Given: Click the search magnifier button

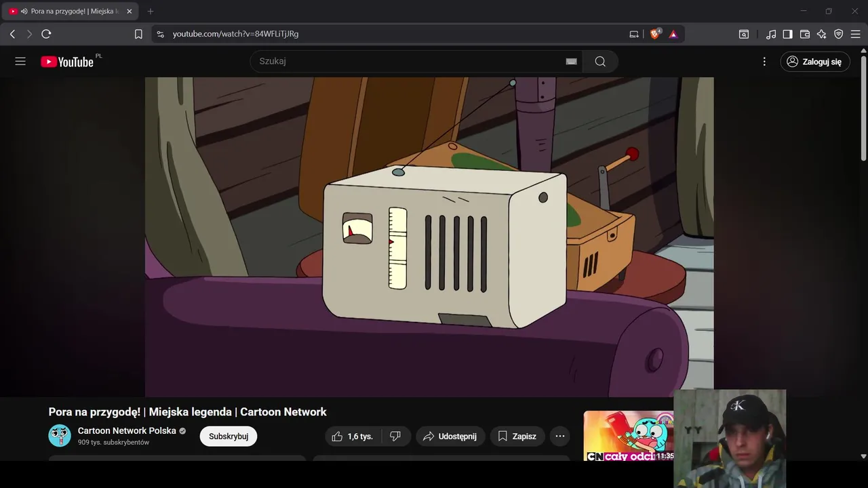Looking at the screenshot, I should 600,61.
